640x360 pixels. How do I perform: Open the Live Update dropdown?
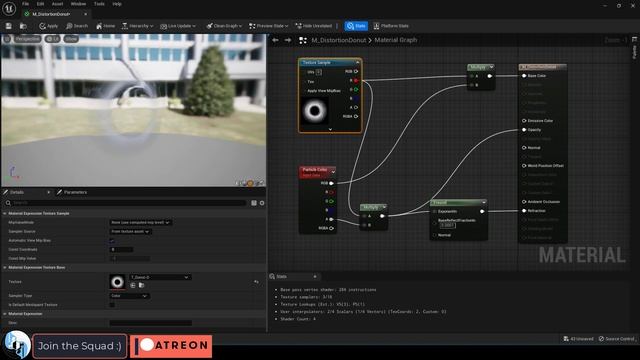pos(178,26)
